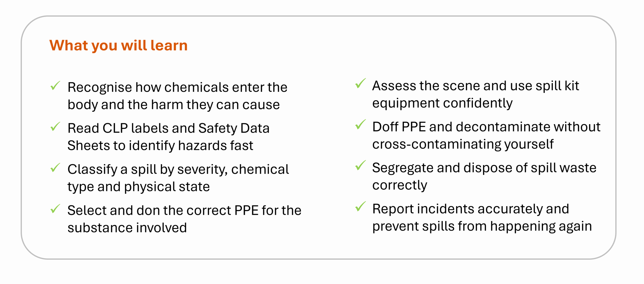Click the checkmark beside Doff PPE and decontaminate
Image resolution: width=644 pixels, height=284 pixels.
point(360,125)
